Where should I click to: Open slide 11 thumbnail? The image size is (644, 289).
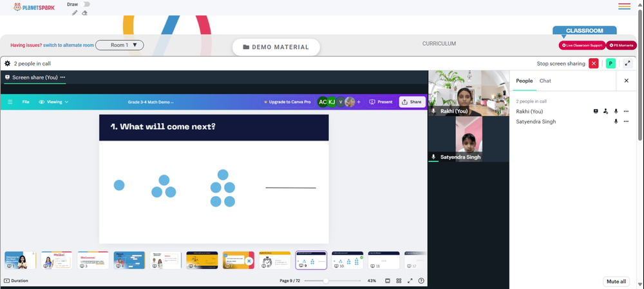point(384,260)
